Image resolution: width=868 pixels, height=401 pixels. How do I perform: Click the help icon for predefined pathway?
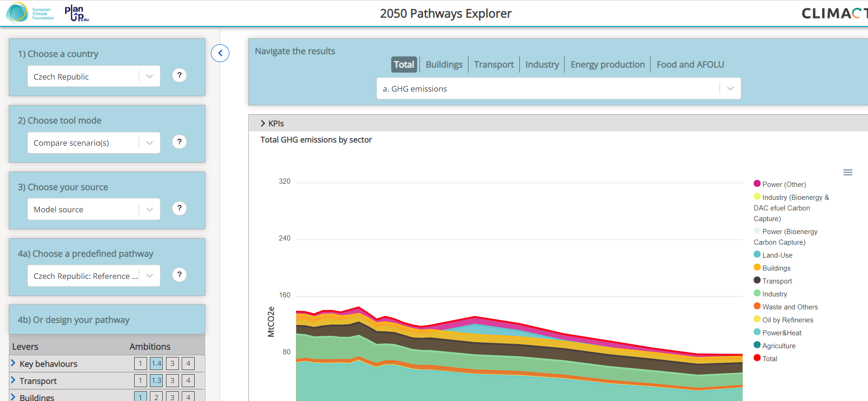[179, 275]
